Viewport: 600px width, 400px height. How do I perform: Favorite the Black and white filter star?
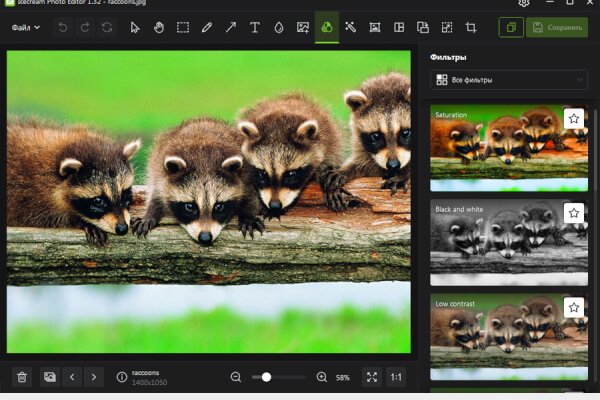[x=574, y=213]
